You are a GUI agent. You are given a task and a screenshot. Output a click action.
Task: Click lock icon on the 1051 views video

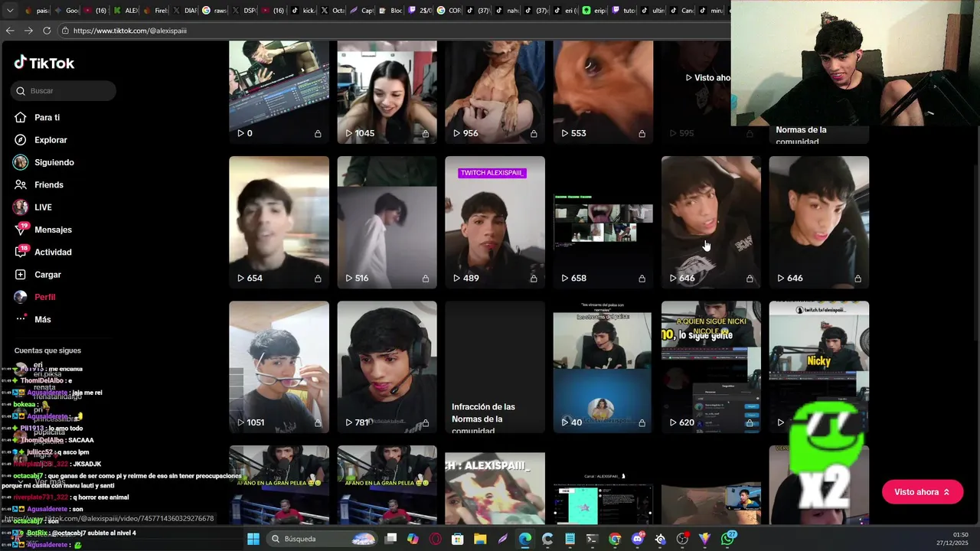318,422
